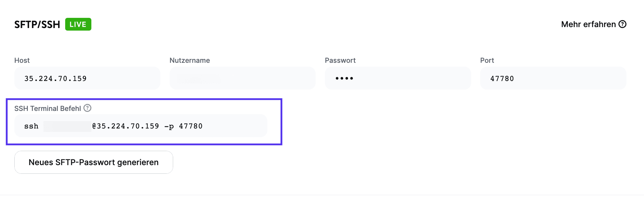Click the help icon next to SSH Terminal Befehl
644x197 pixels.
[x=87, y=108]
